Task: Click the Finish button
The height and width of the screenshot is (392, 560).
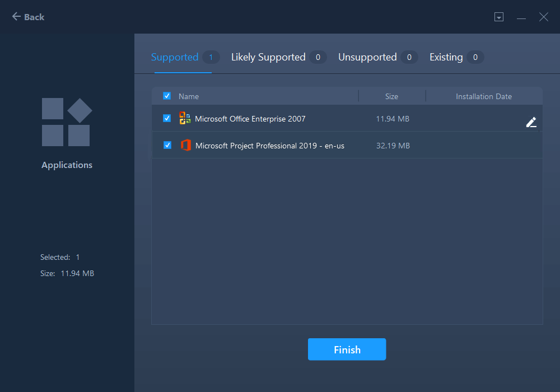Action: point(347,349)
